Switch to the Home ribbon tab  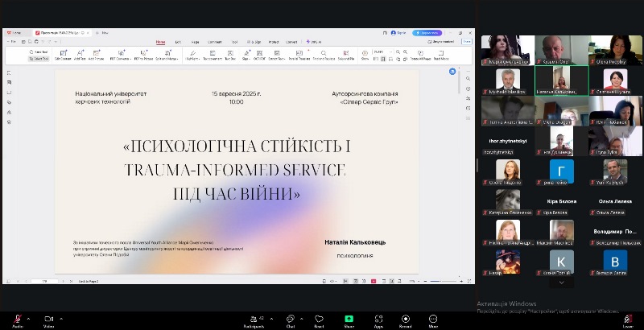(x=160, y=42)
